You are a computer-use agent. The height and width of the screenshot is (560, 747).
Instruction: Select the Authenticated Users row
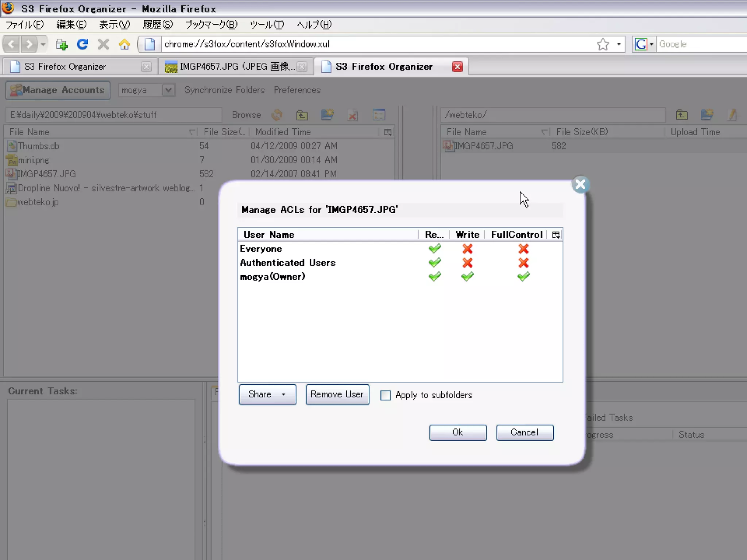400,262
